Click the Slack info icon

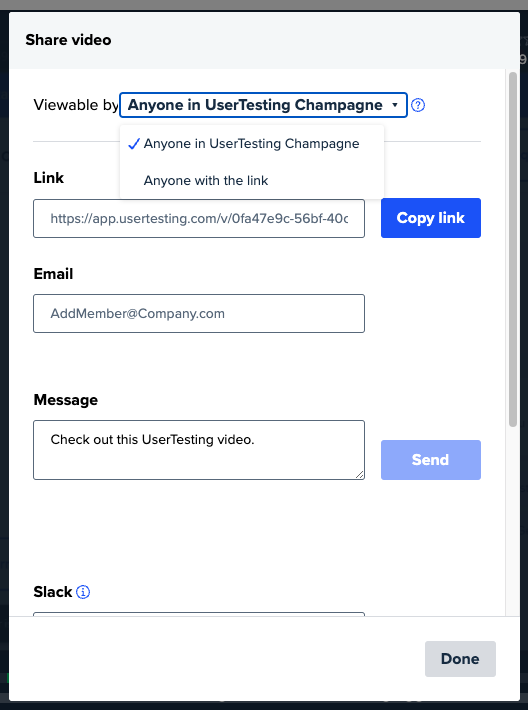pos(83,592)
